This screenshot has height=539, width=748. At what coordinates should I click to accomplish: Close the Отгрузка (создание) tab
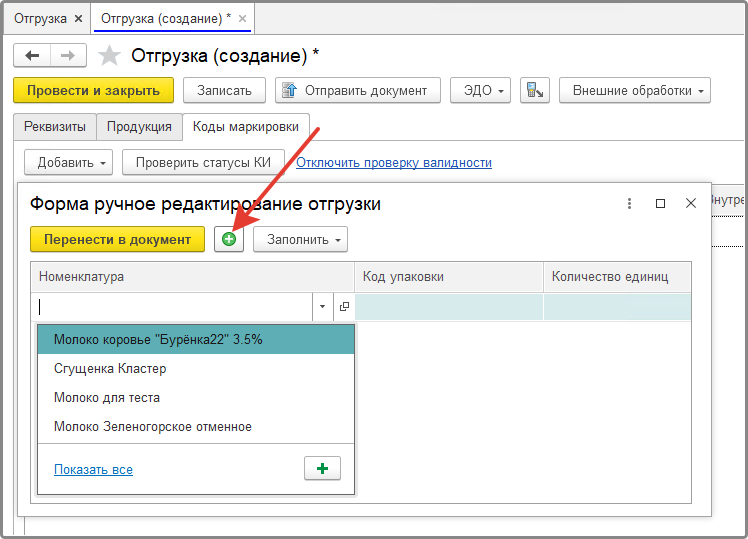242,19
